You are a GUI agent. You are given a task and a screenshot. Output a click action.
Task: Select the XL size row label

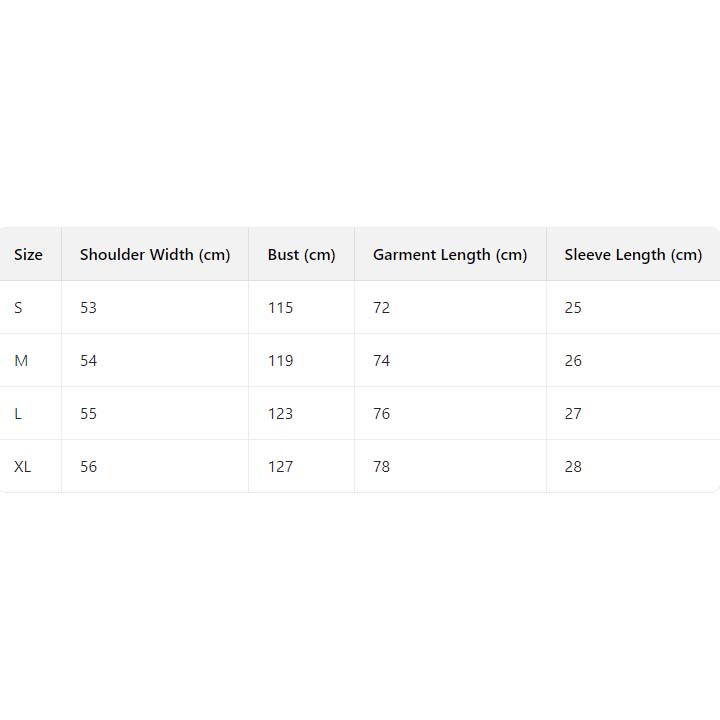(x=22, y=466)
